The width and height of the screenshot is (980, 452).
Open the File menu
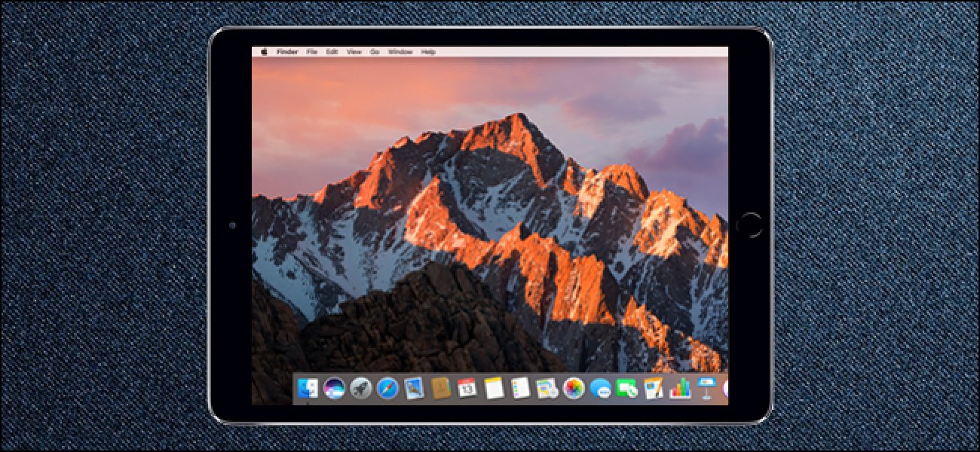tap(311, 52)
